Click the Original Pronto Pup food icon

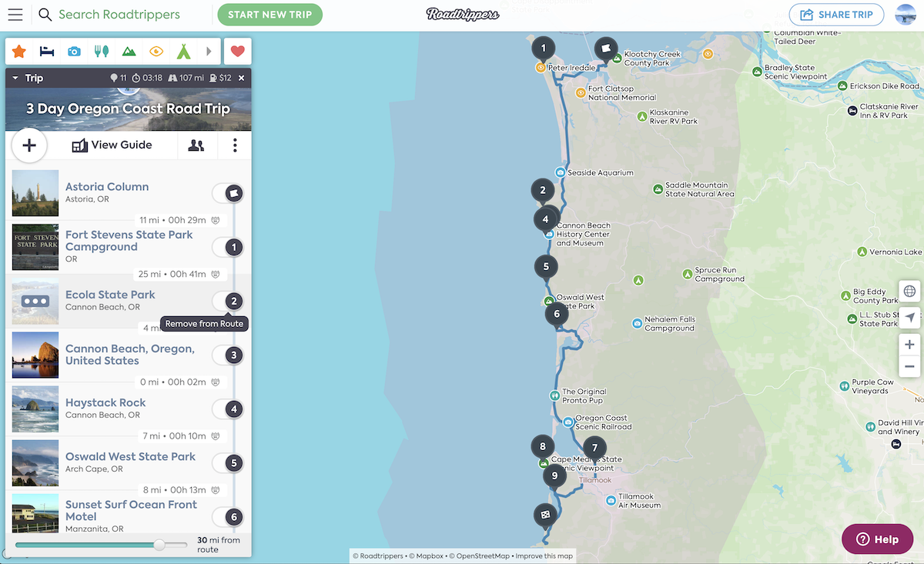click(554, 395)
